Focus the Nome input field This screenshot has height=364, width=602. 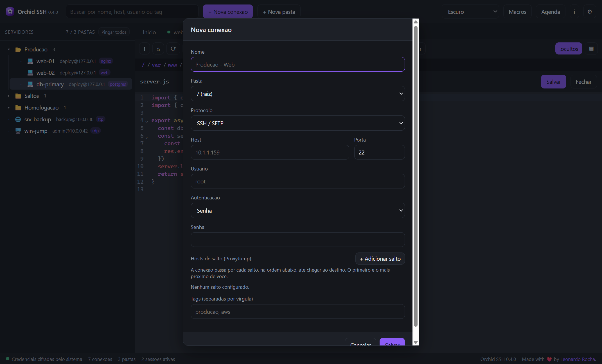point(298,64)
